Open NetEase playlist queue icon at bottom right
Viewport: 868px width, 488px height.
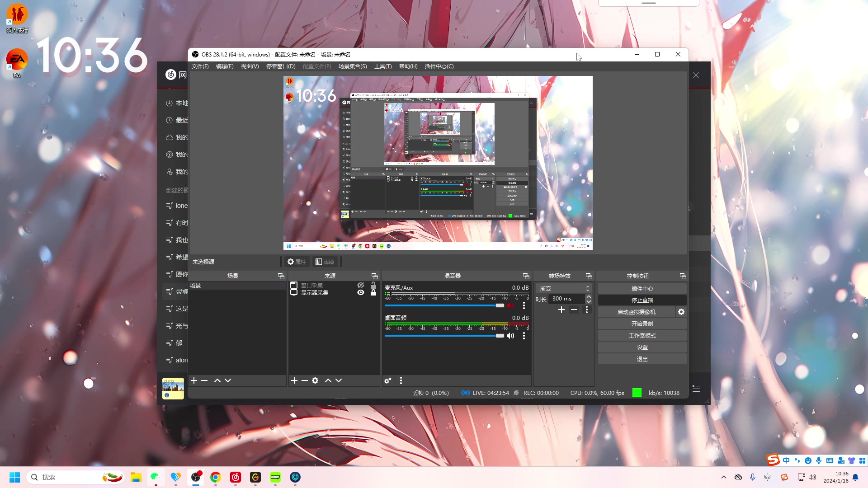pyautogui.click(x=696, y=388)
